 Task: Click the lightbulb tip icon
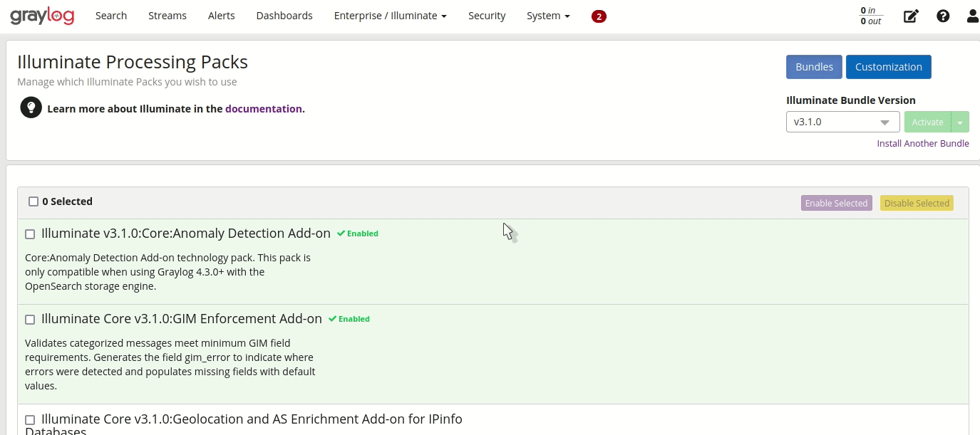point(31,108)
